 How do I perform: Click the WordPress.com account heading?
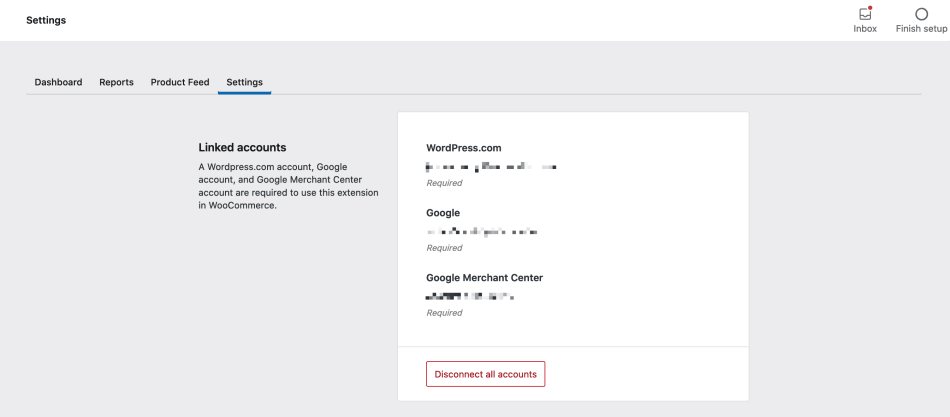click(x=464, y=148)
